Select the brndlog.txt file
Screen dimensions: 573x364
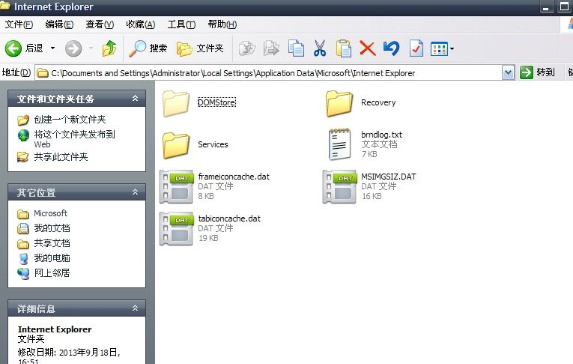click(x=382, y=134)
